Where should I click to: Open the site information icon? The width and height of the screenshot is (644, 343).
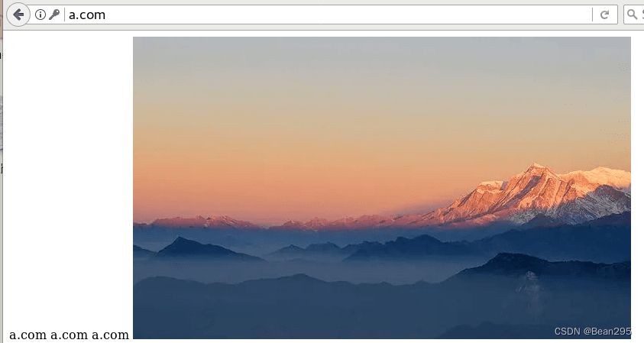point(40,15)
